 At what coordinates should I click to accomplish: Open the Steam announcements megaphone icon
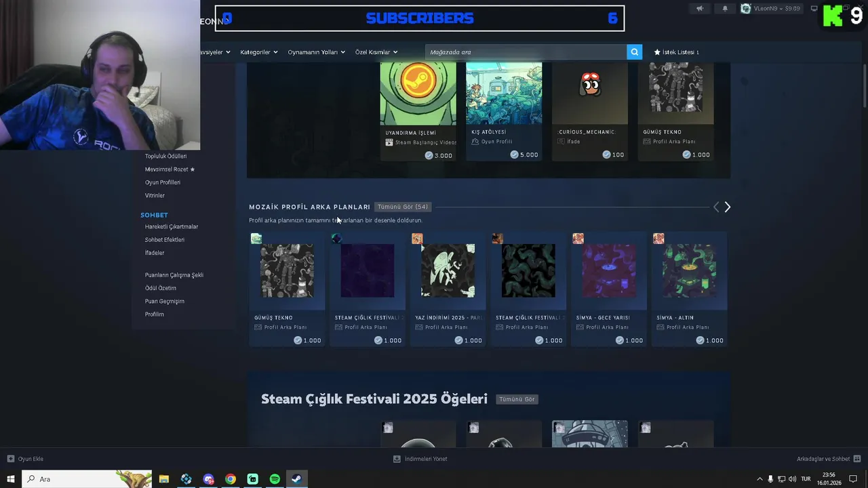click(700, 9)
